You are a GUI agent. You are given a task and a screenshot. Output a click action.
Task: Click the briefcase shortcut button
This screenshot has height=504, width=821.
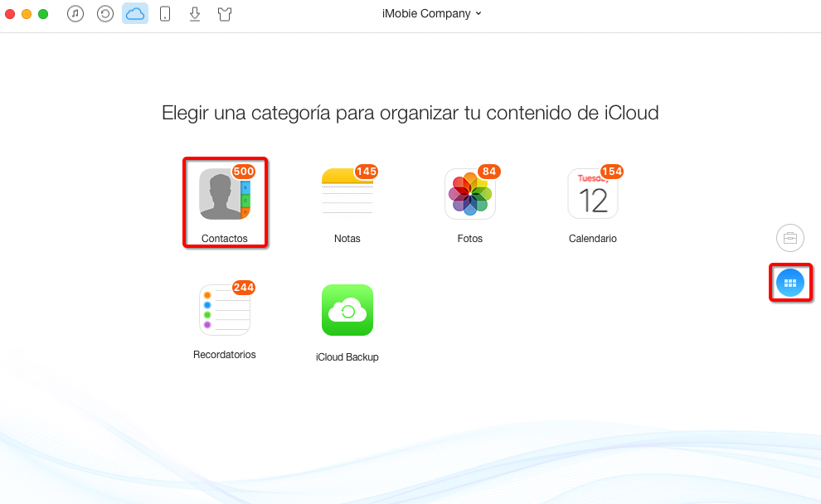(x=790, y=238)
